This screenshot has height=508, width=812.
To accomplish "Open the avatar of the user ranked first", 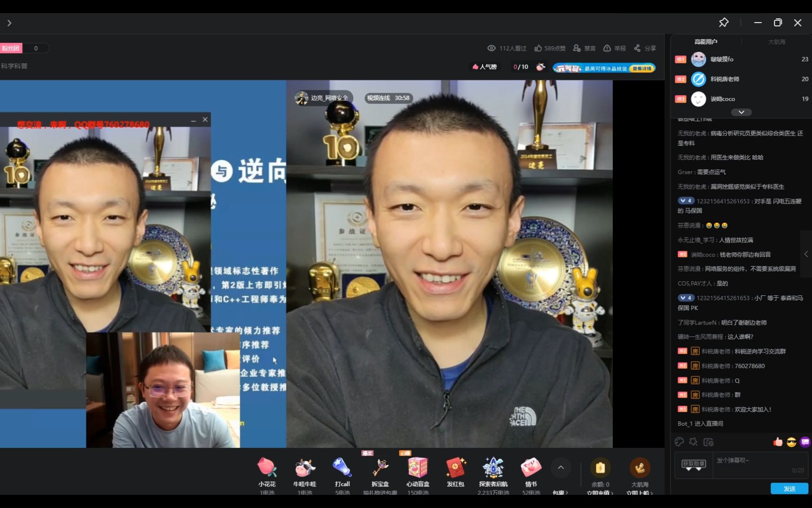I will pos(698,59).
